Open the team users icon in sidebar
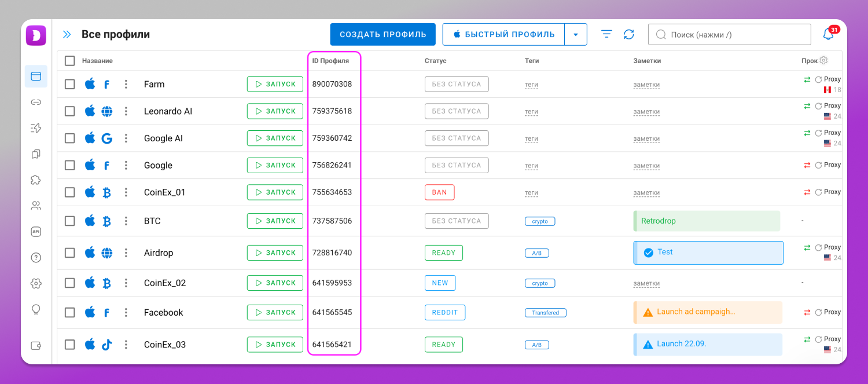Image resolution: width=868 pixels, height=384 pixels. click(x=36, y=206)
